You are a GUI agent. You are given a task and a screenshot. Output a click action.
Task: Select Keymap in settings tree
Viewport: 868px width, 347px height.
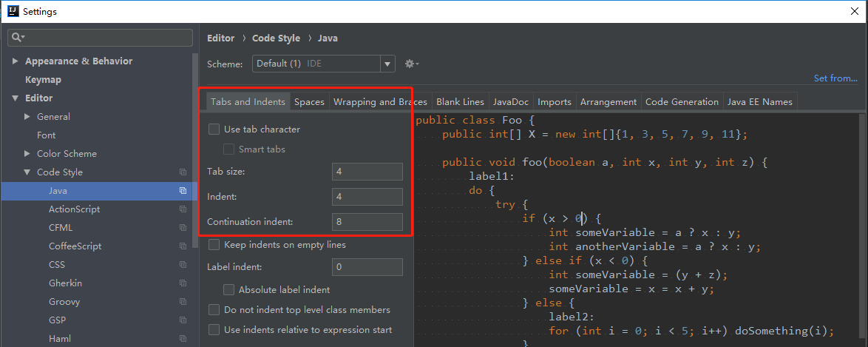pos(43,80)
